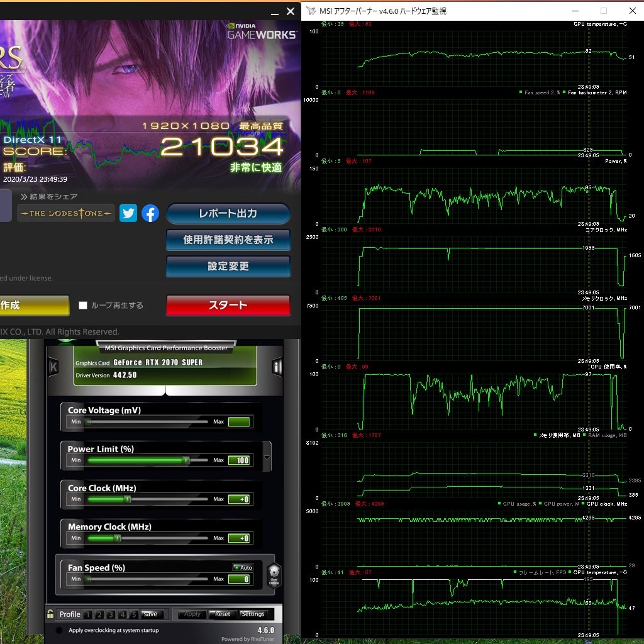Click the Fan tachometer graph

[x=474, y=127]
